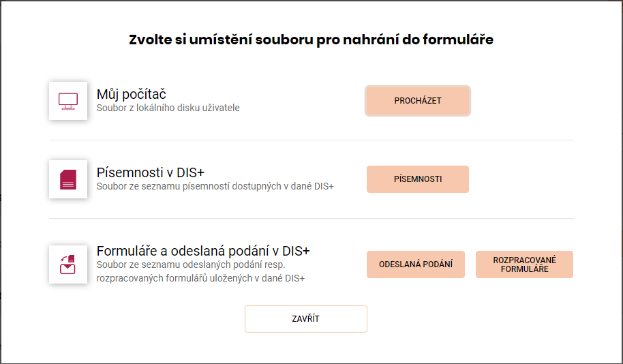The height and width of the screenshot is (364, 623).
Task: Open the Písemnosti list button
Action: pos(418,179)
